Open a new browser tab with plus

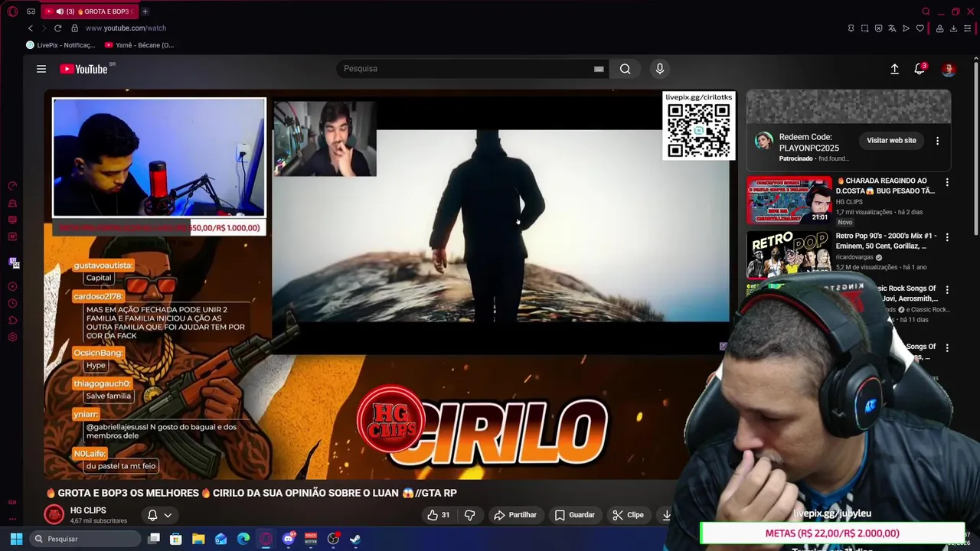click(x=145, y=11)
